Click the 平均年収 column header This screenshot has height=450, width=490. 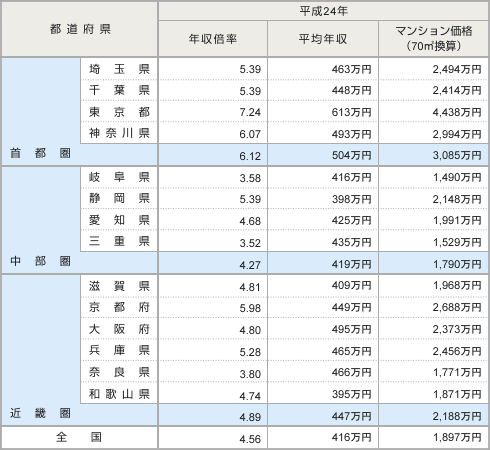[323, 39]
